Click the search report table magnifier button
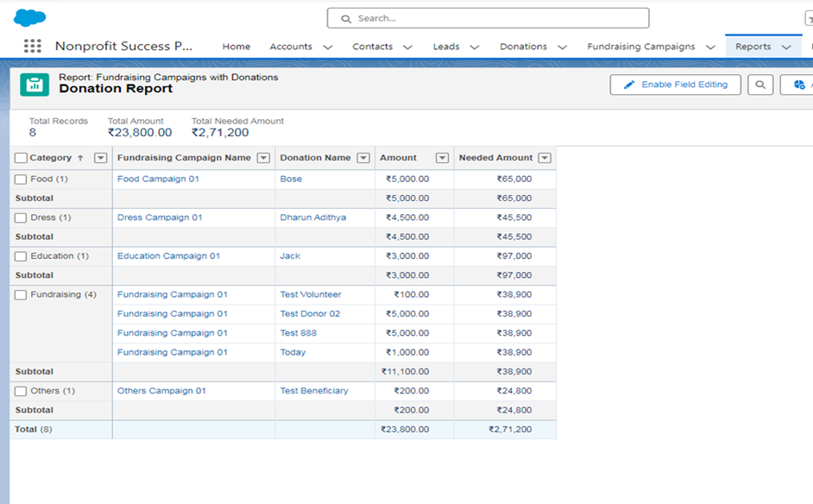 (x=760, y=85)
